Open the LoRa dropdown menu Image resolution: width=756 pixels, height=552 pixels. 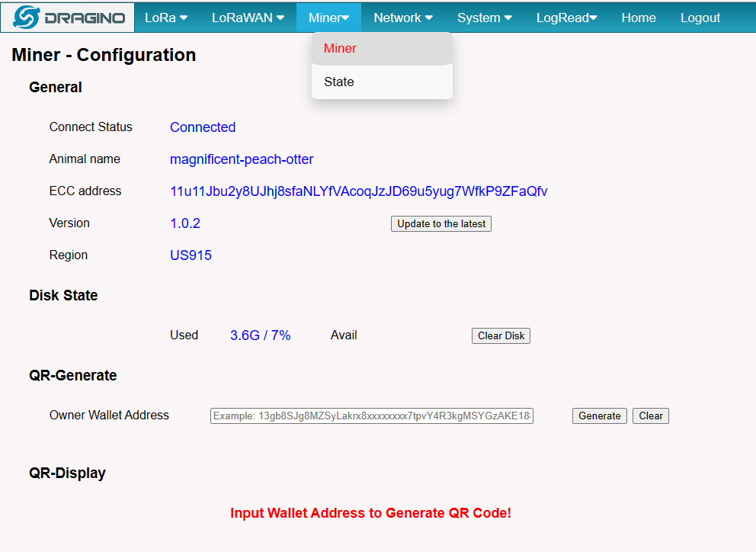[166, 18]
